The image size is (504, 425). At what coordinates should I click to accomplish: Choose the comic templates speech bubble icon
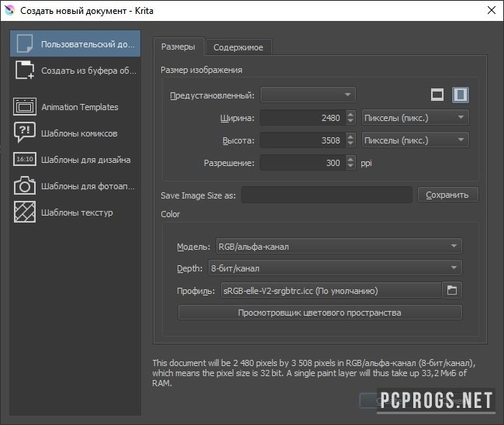pyautogui.click(x=25, y=133)
